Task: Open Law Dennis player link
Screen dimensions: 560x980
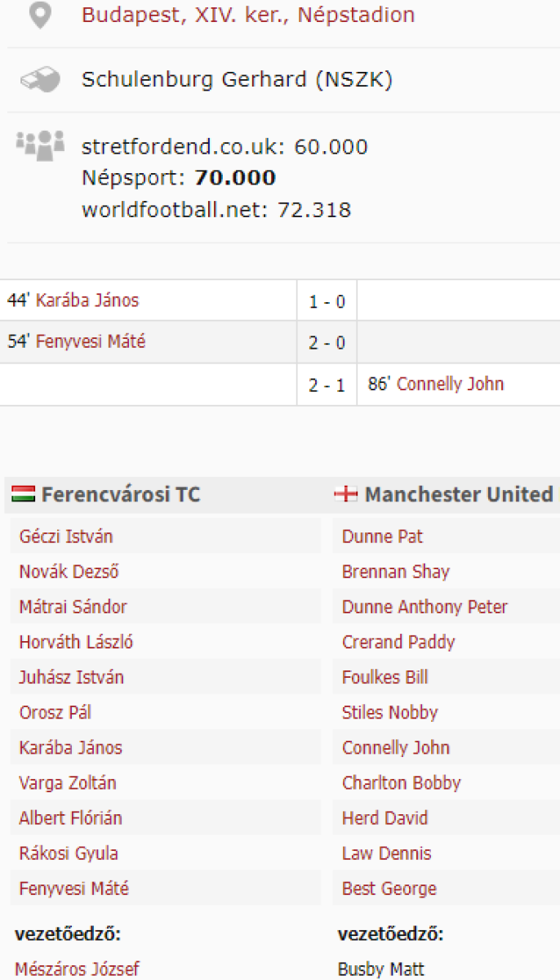Action: click(x=386, y=853)
